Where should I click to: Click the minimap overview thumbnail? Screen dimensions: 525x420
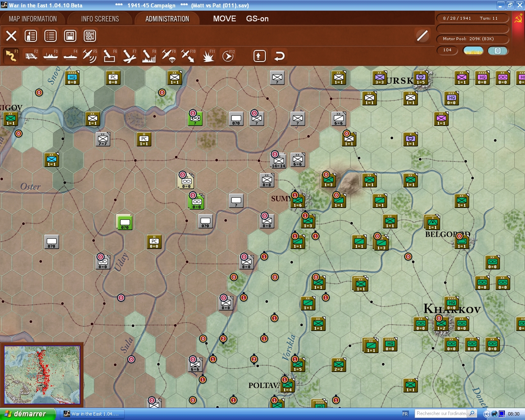(x=42, y=375)
